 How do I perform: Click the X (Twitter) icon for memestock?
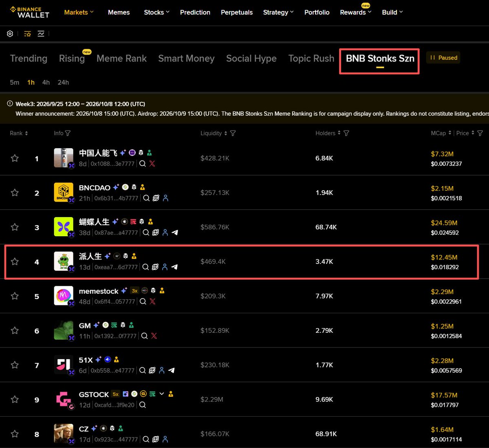pos(152,301)
